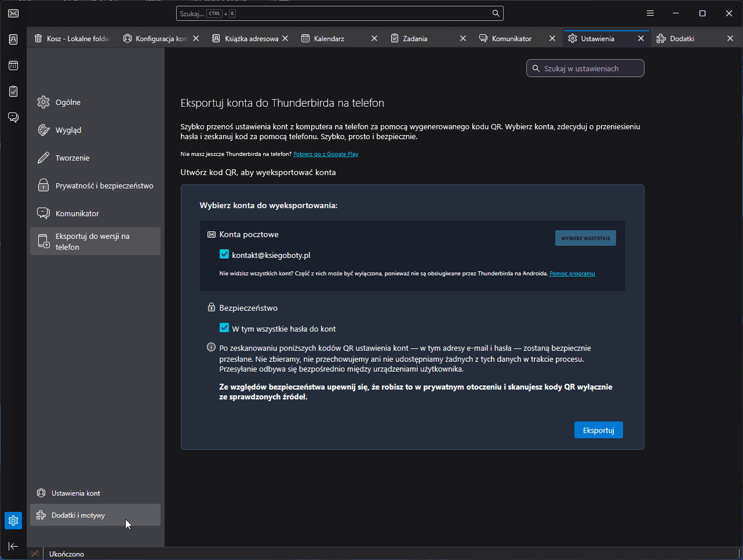Open Pomoc programu link

click(x=572, y=274)
